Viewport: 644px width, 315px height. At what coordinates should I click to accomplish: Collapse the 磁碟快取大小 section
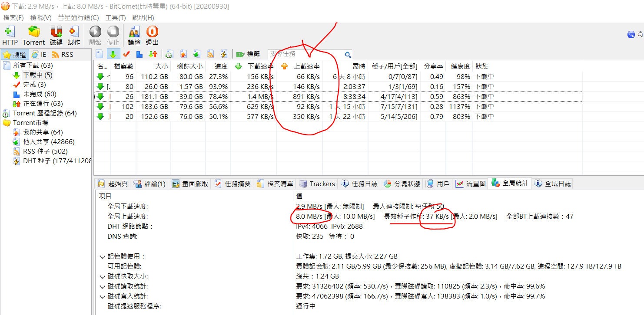pos(102,276)
